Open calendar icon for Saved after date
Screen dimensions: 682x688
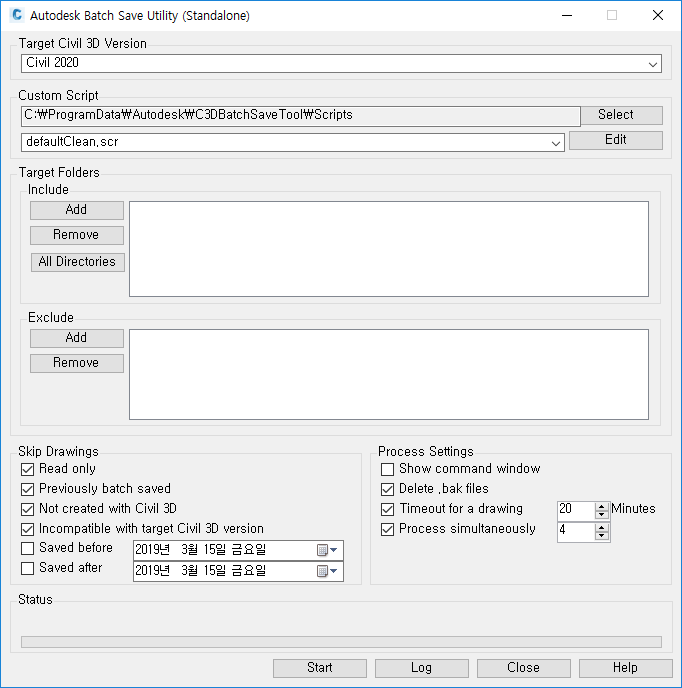coord(327,570)
